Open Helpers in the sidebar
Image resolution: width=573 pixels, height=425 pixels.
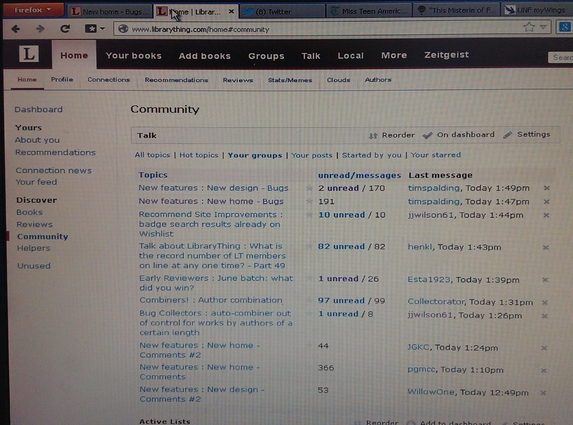(33, 248)
